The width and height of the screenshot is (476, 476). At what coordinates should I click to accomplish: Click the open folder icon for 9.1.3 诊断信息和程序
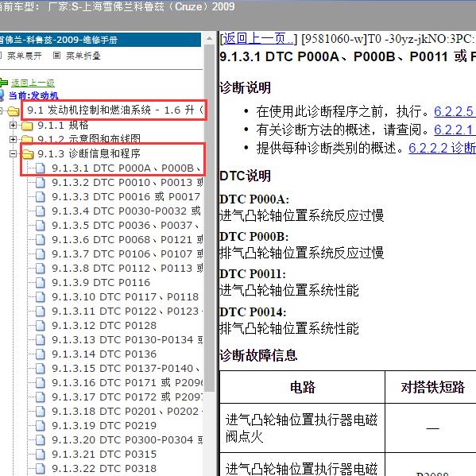pos(28,154)
